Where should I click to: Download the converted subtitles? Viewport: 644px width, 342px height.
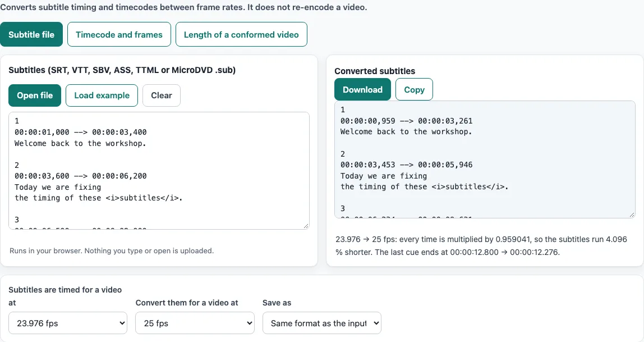[362, 90]
